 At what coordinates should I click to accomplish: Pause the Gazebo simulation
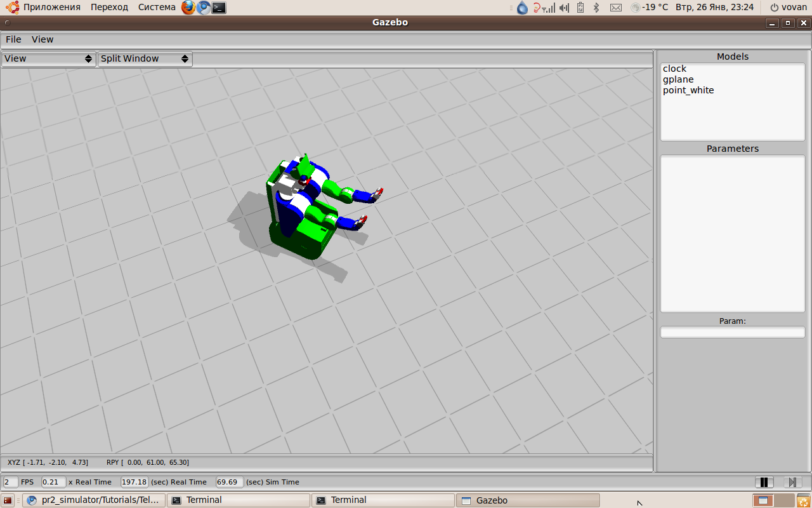coord(764,483)
